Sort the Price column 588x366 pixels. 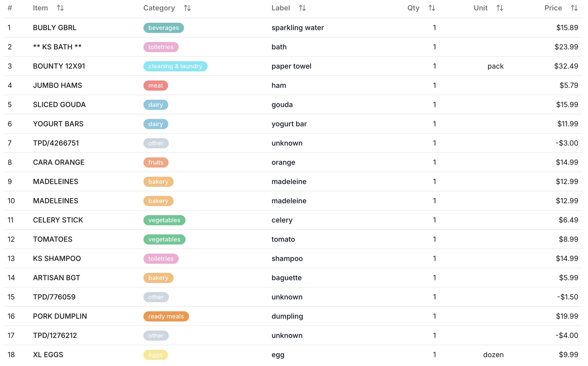click(574, 8)
